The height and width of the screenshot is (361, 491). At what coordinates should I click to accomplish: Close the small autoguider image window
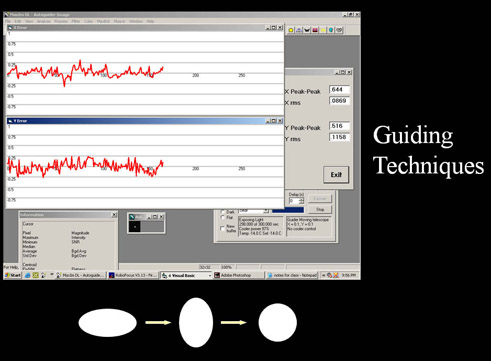click(x=161, y=217)
